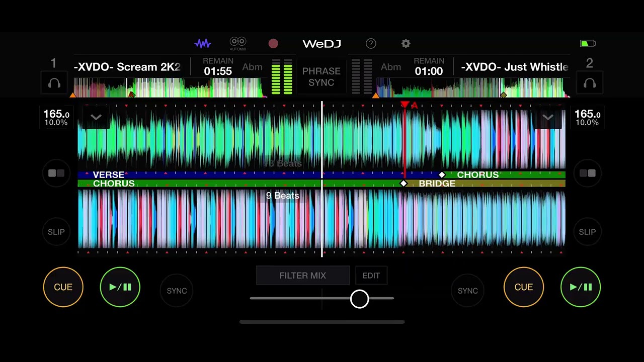This screenshot has width=644, height=362.
Task: Open the settings gear icon
Action: (x=406, y=44)
